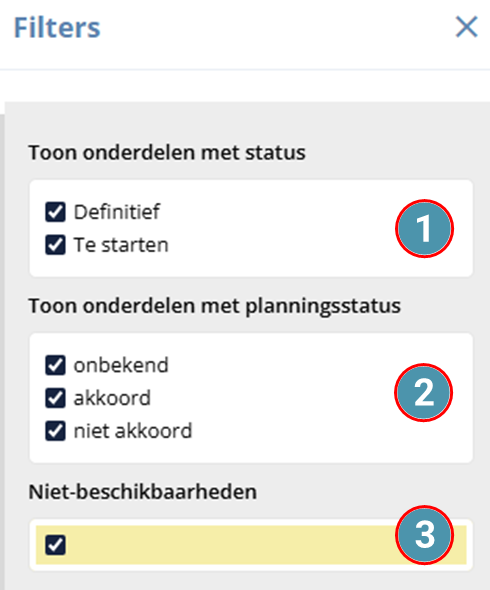490x590 pixels.
Task: Select the onbekend label text
Action: [121, 365]
